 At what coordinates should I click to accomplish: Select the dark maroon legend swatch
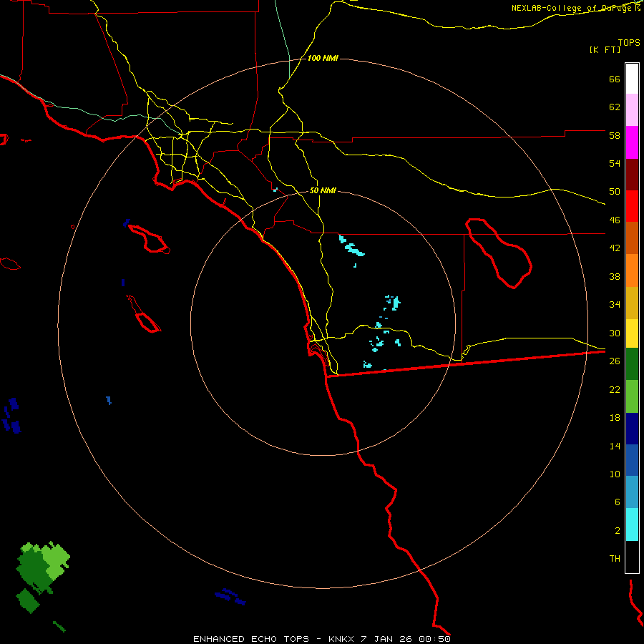click(x=632, y=175)
